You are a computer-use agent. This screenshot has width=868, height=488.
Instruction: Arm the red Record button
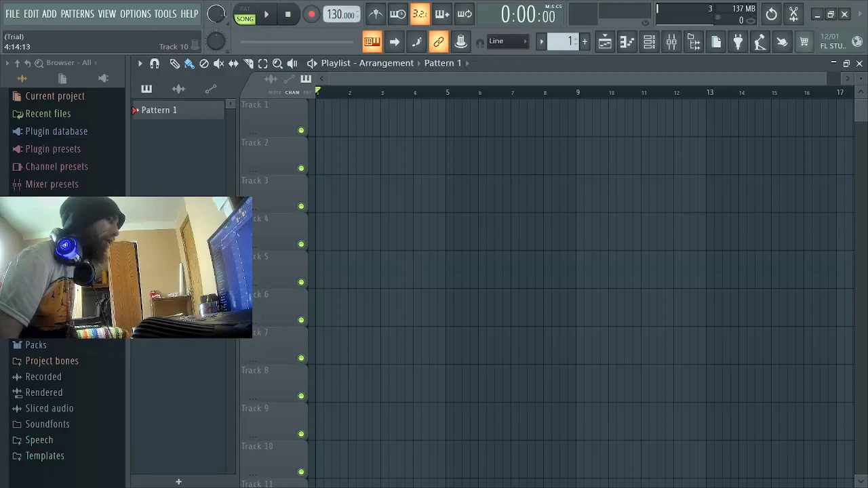[x=311, y=14]
